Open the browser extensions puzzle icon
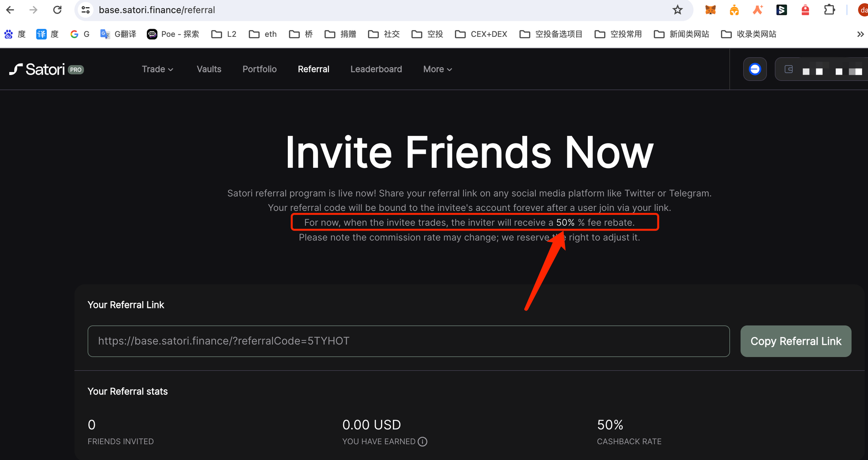 pyautogui.click(x=829, y=10)
